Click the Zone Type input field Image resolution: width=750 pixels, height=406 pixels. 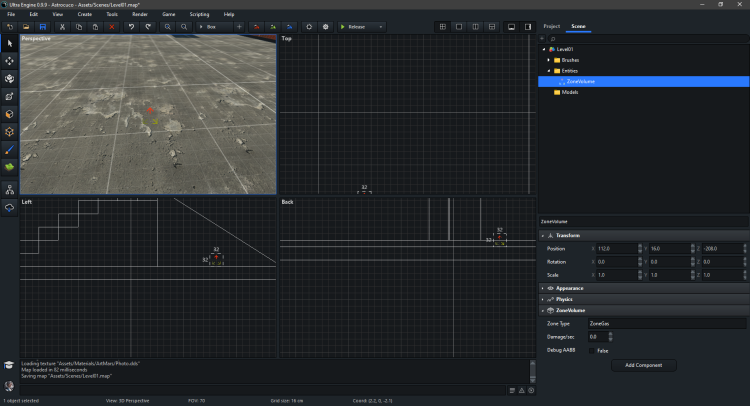(666, 324)
